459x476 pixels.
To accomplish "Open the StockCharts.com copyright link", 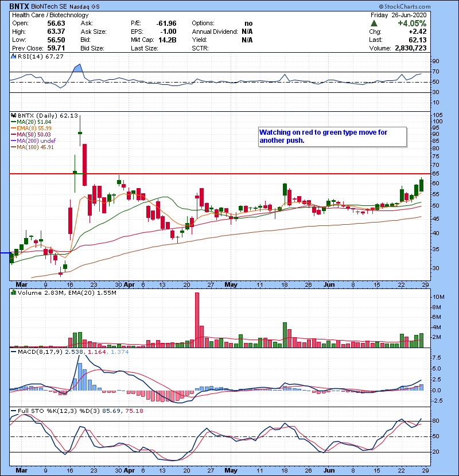I will [x=404, y=6].
